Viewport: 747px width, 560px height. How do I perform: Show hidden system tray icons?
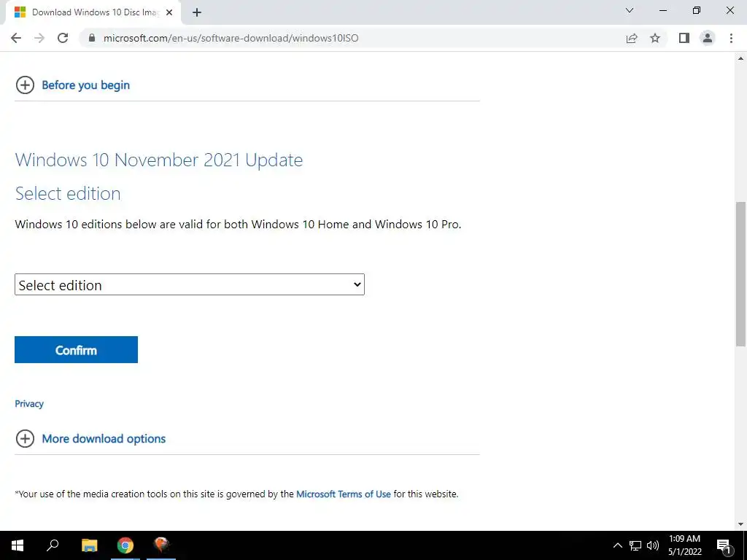tap(617, 545)
